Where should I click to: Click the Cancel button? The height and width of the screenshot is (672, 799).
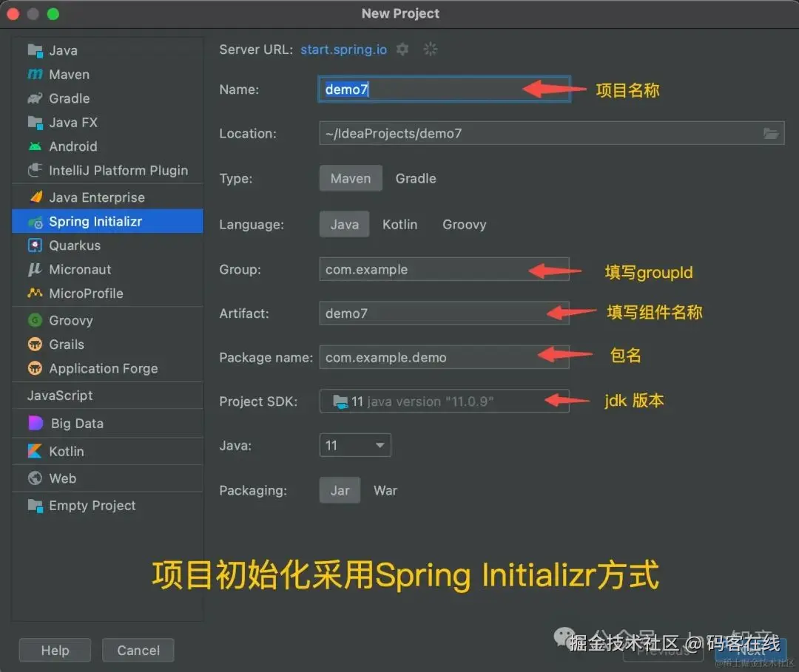click(138, 650)
